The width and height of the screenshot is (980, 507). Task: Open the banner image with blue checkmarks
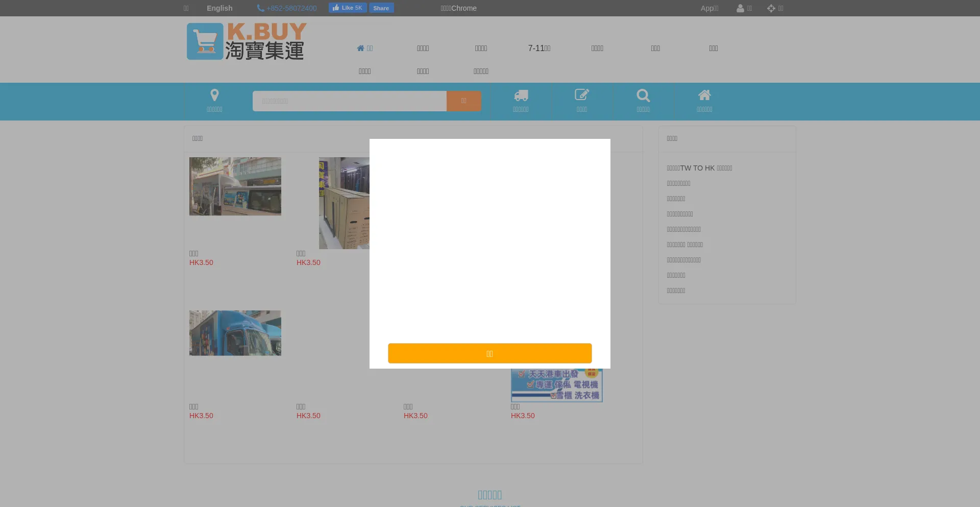[557, 385]
